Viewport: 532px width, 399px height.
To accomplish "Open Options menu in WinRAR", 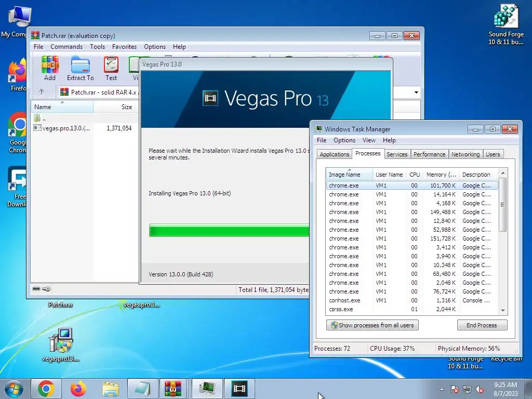I will tap(155, 46).
